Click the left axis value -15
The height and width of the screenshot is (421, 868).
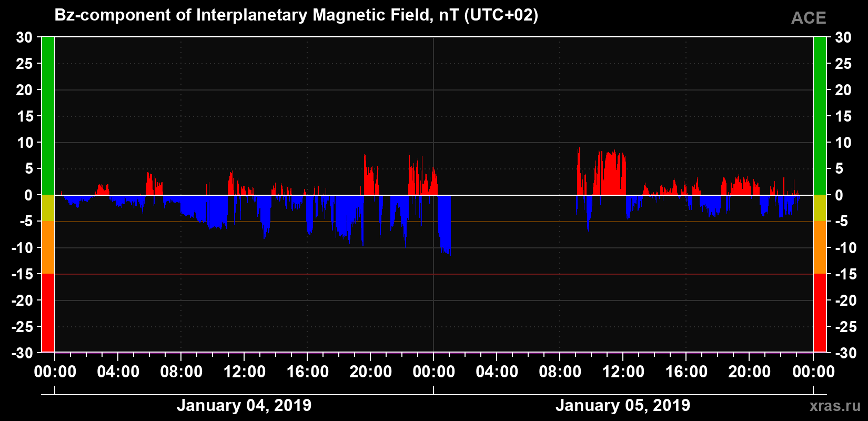[x=22, y=274]
